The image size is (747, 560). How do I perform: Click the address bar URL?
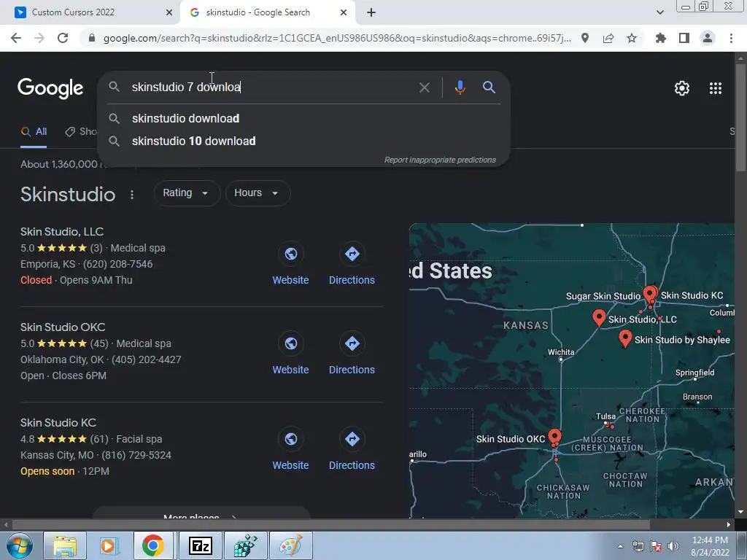coord(337,38)
